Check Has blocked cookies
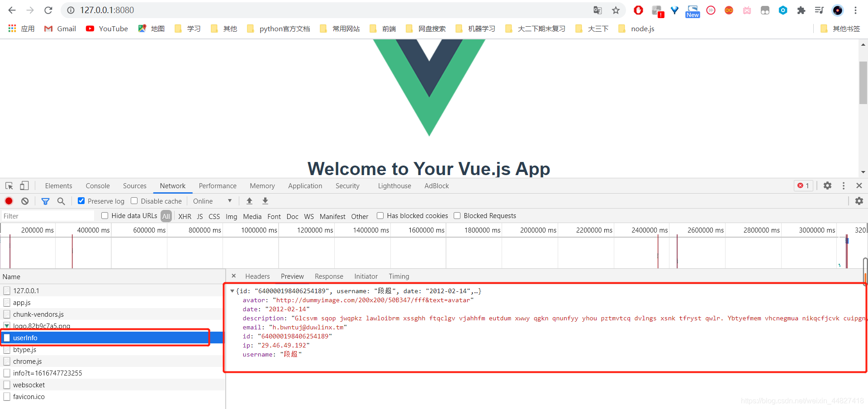The image size is (868, 409). tap(380, 216)
